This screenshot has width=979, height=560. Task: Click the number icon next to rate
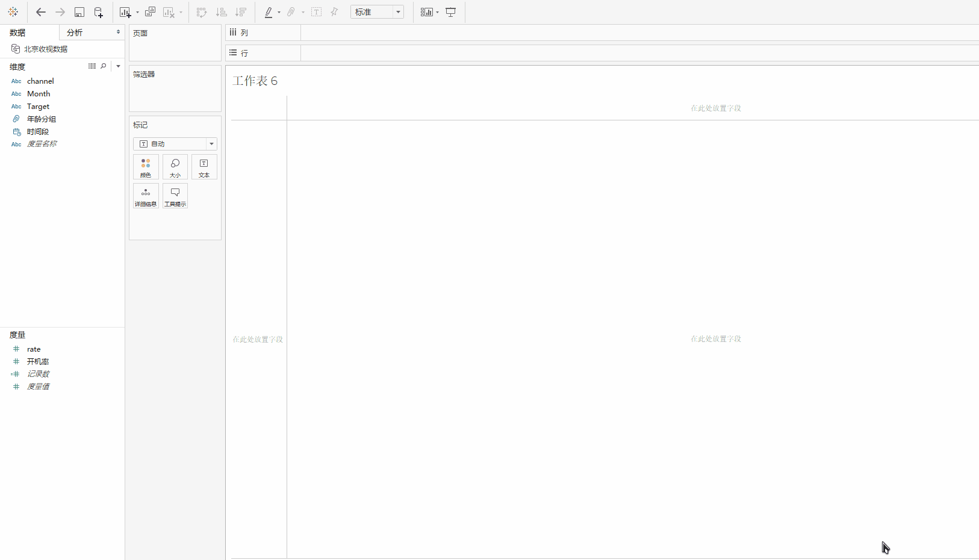coord(16,349)
